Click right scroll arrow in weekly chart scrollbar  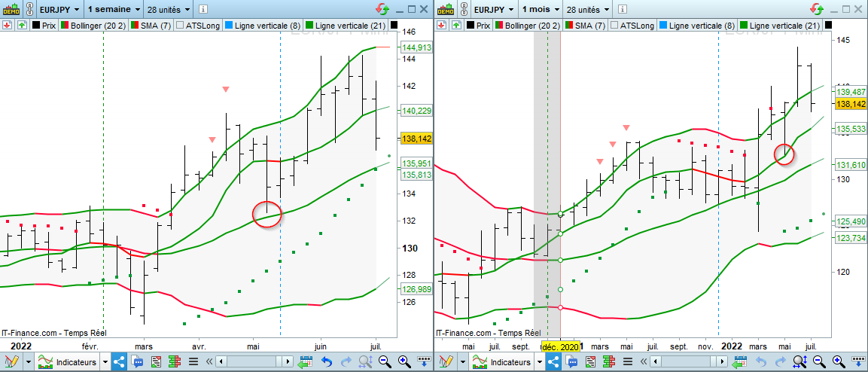(288, 362)
